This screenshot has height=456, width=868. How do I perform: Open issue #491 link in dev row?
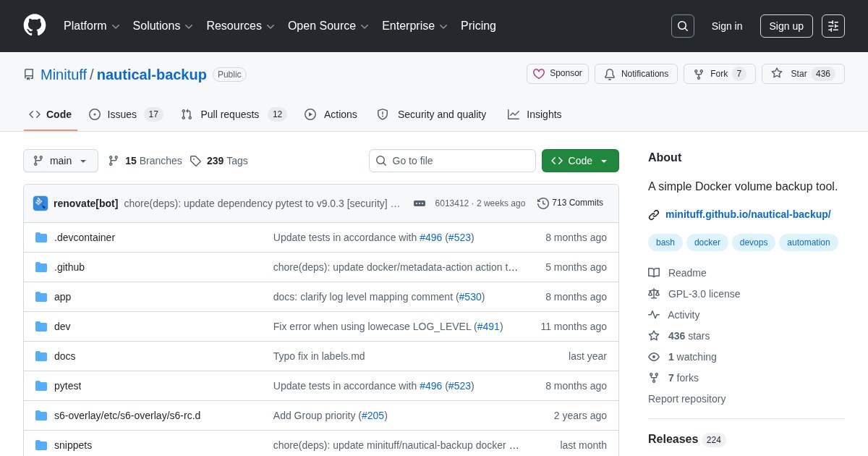(x=488, y=326)
